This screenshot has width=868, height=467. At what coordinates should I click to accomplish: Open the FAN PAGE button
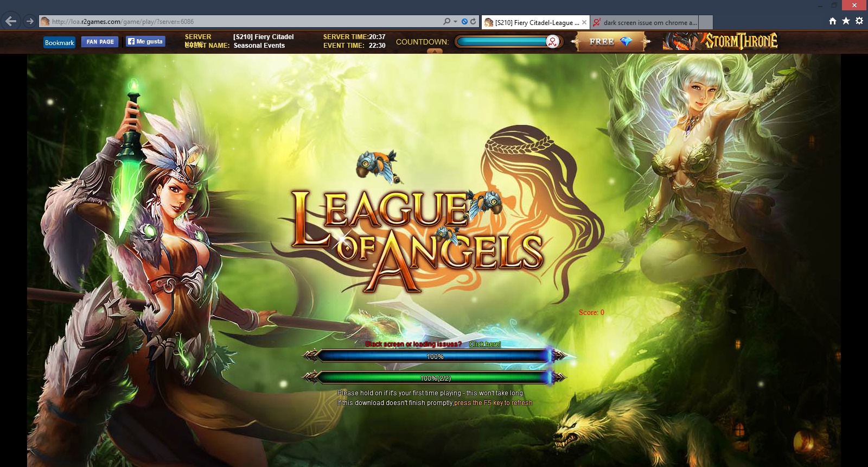tap(100, 42)
